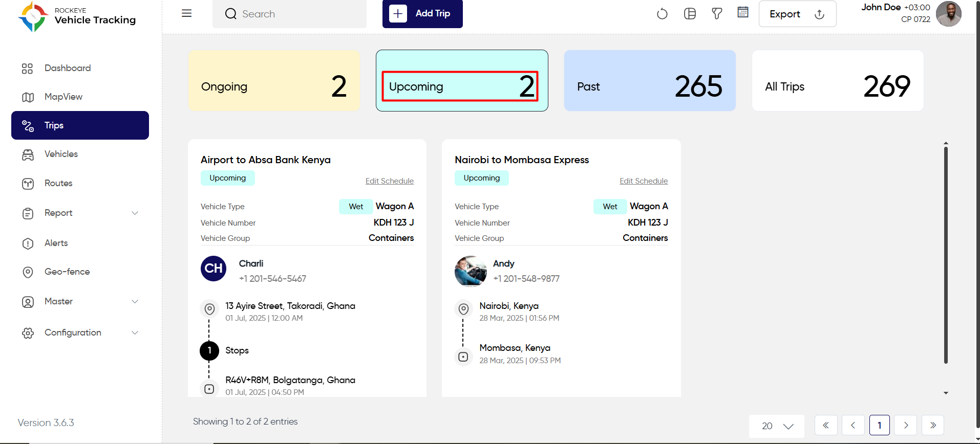
Task: Click the vertical scrollbar beside trip cards
Action: click(x=946, y=255)
